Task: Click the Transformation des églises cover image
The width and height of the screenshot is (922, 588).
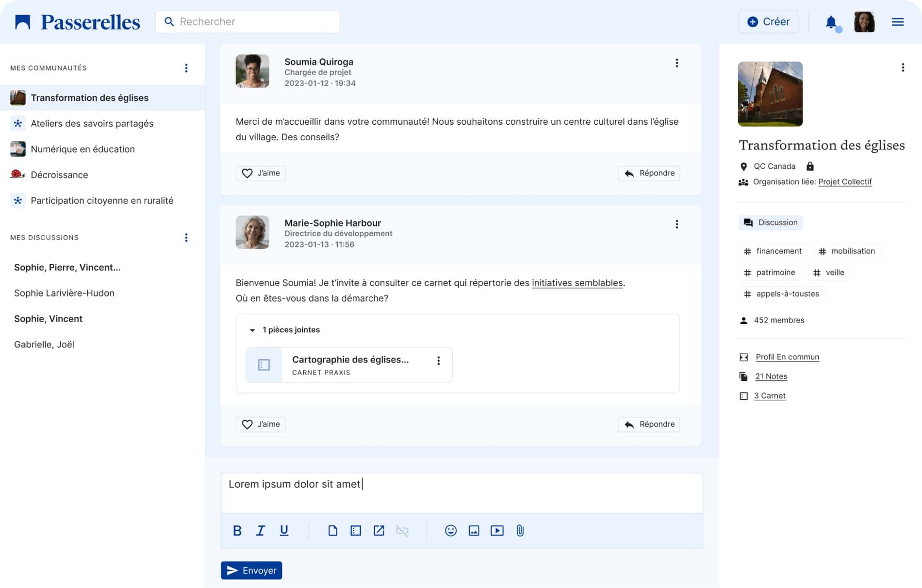Action: pos(770,94)
